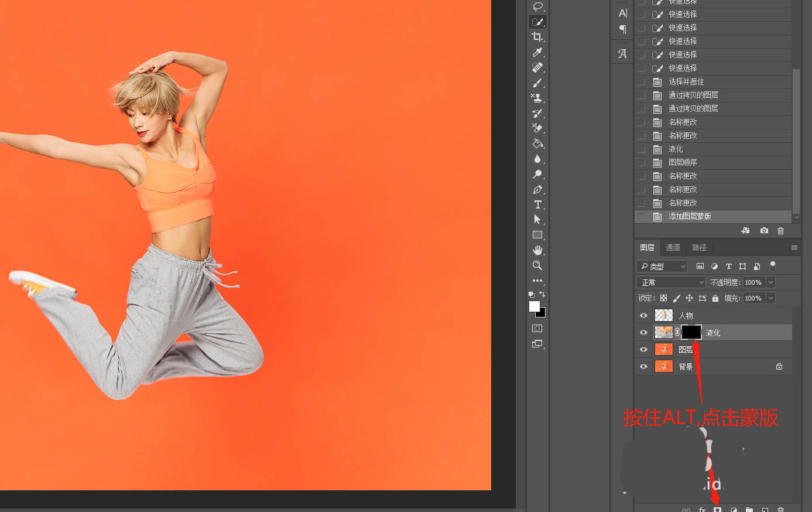Toggle lock image pixels
The height and width of the screenshot is (512, 812).
coord(677,298)
